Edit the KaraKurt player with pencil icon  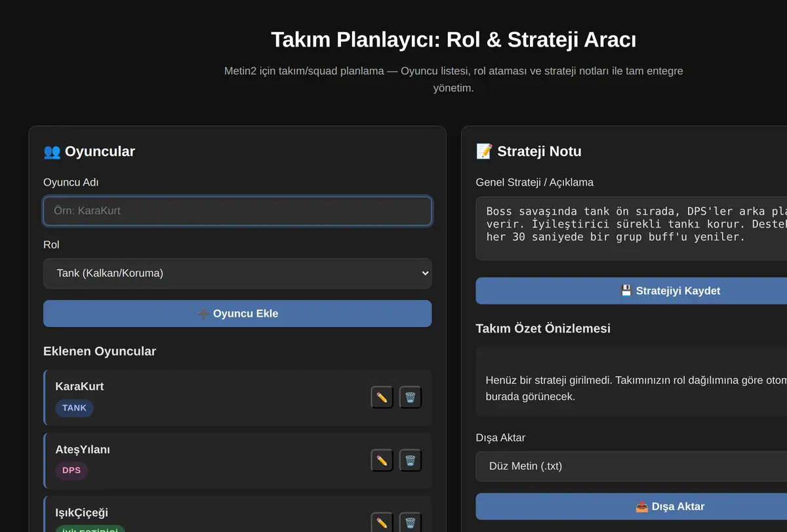(382, 398)
